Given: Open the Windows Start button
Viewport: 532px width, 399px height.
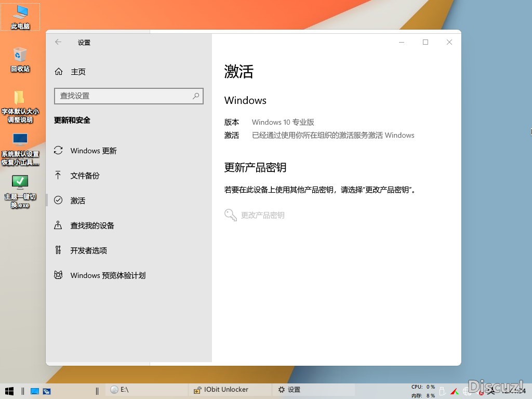Looking at the screenshot, I should [x=9, y=391].
